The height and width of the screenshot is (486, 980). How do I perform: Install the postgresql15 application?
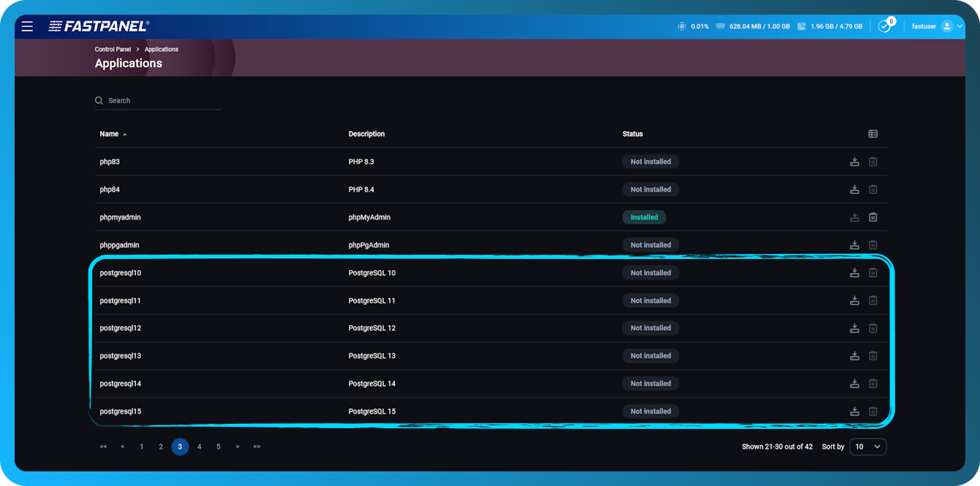pos(854,411)
